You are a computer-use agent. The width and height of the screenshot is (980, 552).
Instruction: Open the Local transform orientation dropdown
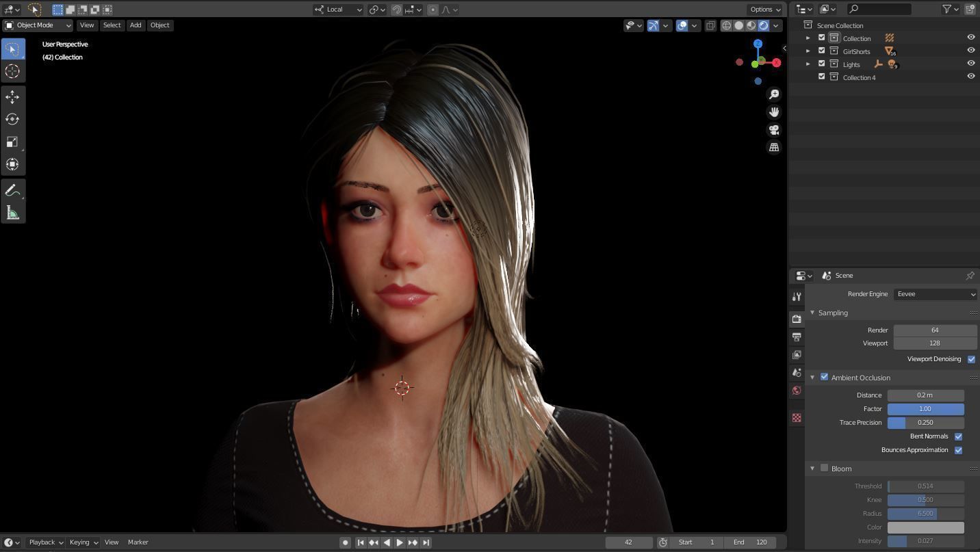click(338, 10)
